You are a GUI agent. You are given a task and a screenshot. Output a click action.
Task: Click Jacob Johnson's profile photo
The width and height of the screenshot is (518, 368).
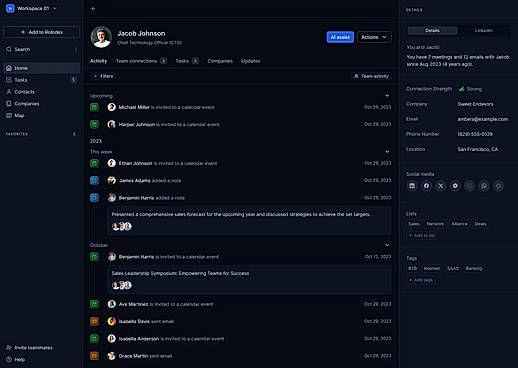point(101,37)
